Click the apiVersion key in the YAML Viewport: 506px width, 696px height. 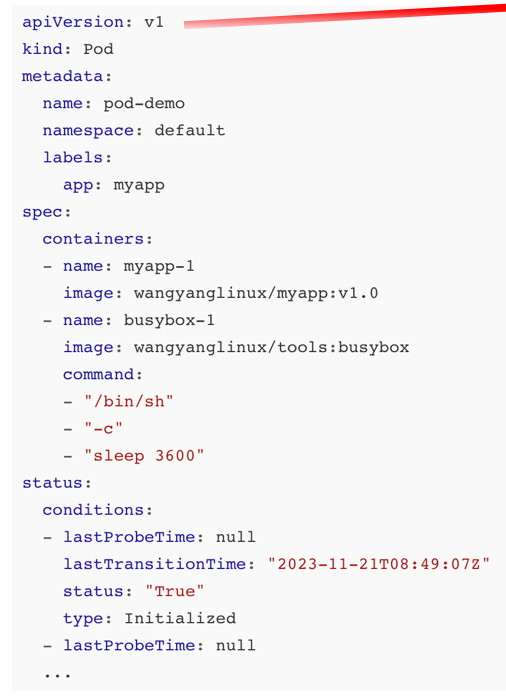point(73,22)
